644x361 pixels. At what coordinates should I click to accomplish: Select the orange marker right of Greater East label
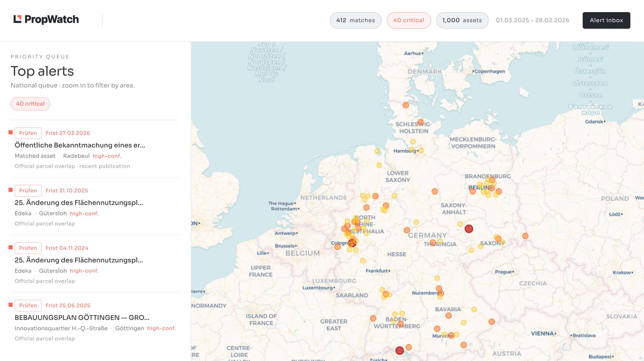pos(373,318)
